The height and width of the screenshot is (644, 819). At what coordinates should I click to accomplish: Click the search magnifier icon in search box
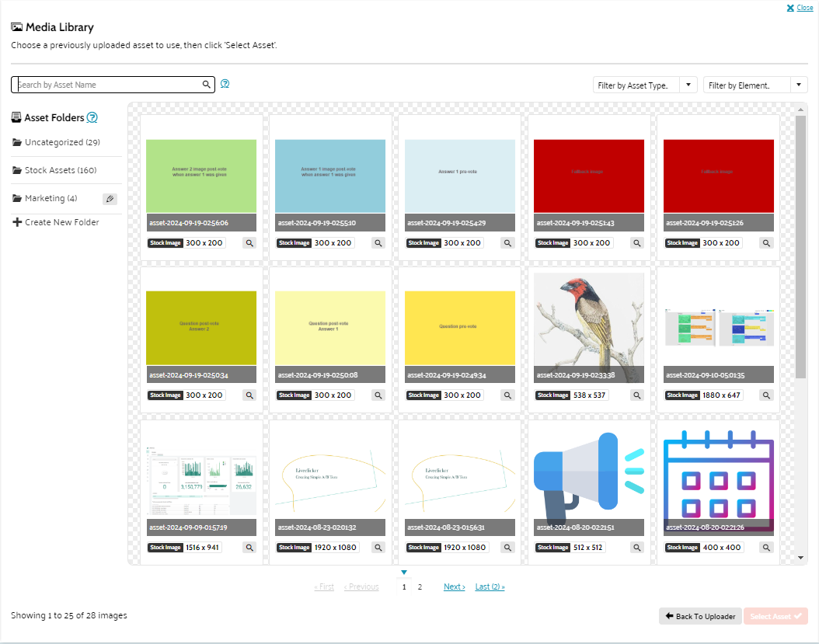[207, 85]
